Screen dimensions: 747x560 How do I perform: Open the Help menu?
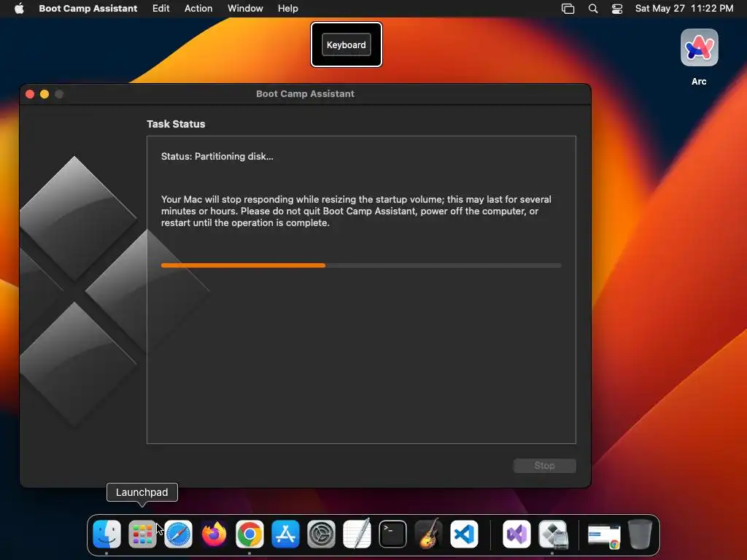288,9
